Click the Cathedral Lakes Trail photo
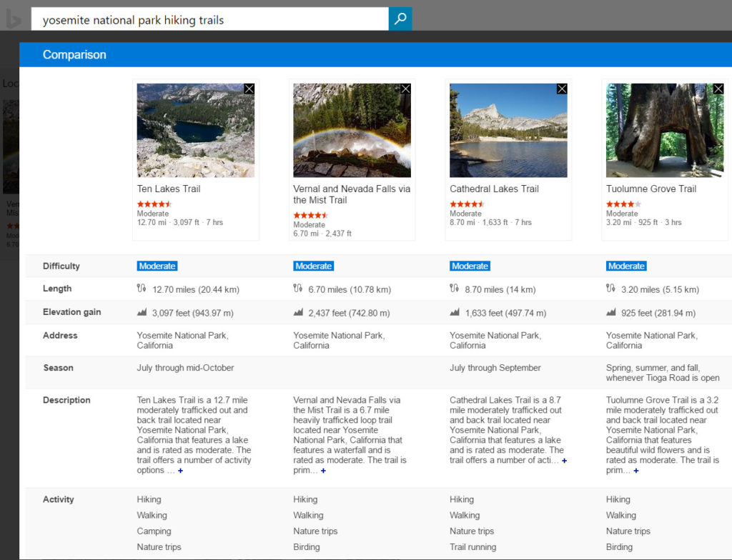This screenshot has width=732, height=560. tap(508, 130)
